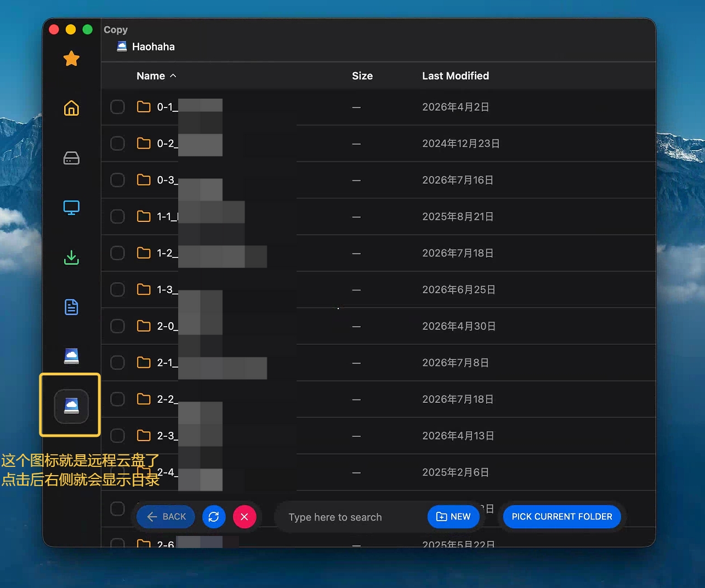
Task: Click folder icon of 2-0_ row
Action: (x=144, y=326)
